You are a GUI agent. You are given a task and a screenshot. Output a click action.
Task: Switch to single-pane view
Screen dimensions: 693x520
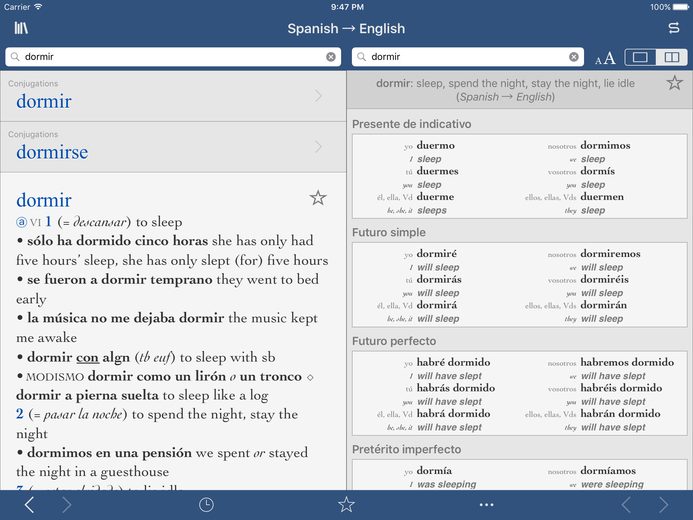pyautogui.click(x=640, y=57)
